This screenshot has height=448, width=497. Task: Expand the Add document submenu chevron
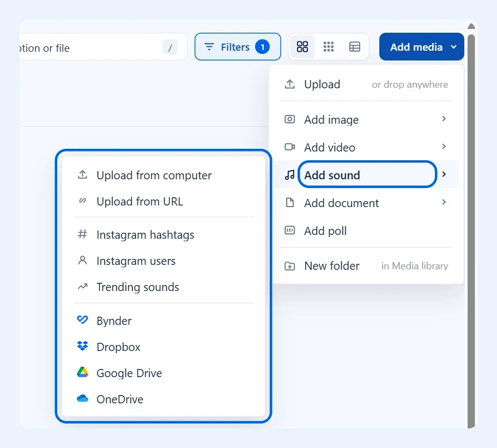click(444, 202)
